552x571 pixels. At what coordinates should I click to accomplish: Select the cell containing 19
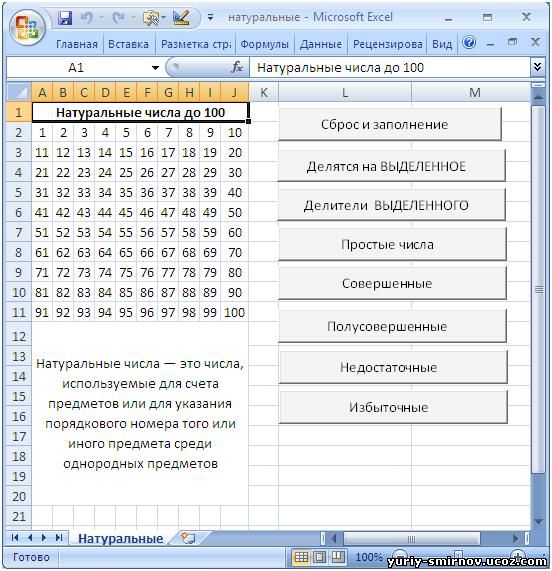click(210, 152)
